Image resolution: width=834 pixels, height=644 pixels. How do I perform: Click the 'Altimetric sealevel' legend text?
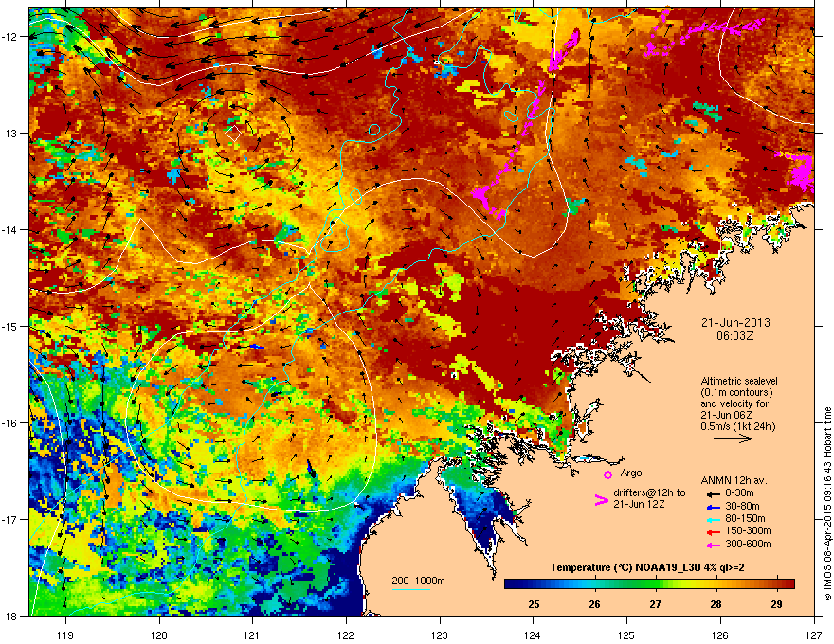click(x=739, y=381)
